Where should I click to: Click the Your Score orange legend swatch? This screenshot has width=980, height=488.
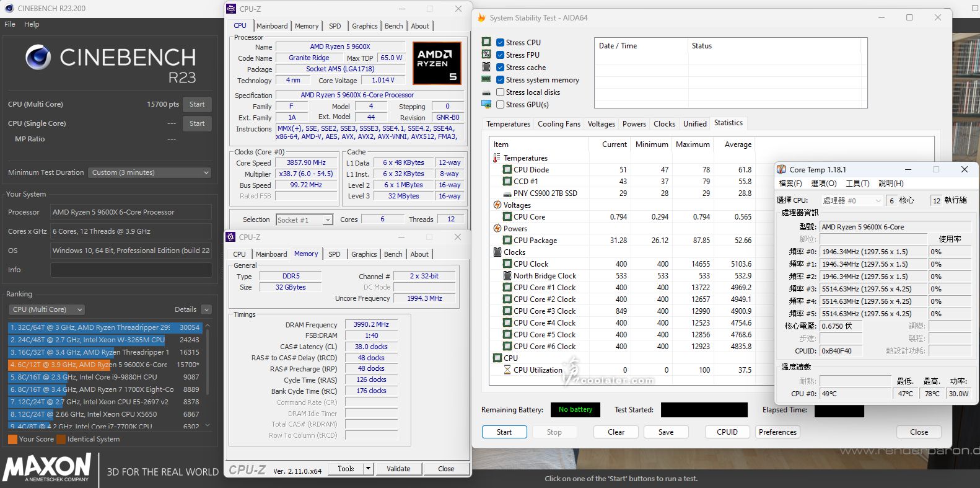pos(12,439)
